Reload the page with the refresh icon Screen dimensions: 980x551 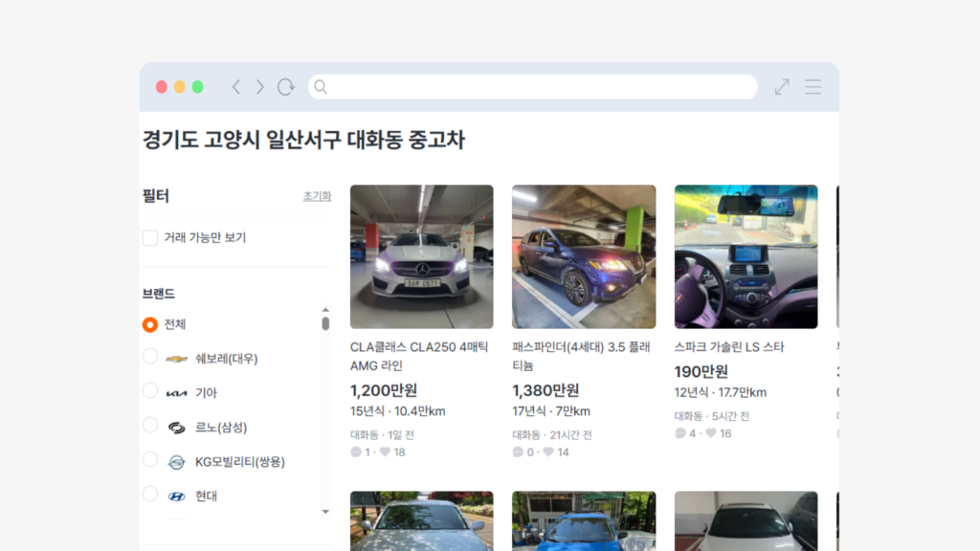click(x=285, y=87)
